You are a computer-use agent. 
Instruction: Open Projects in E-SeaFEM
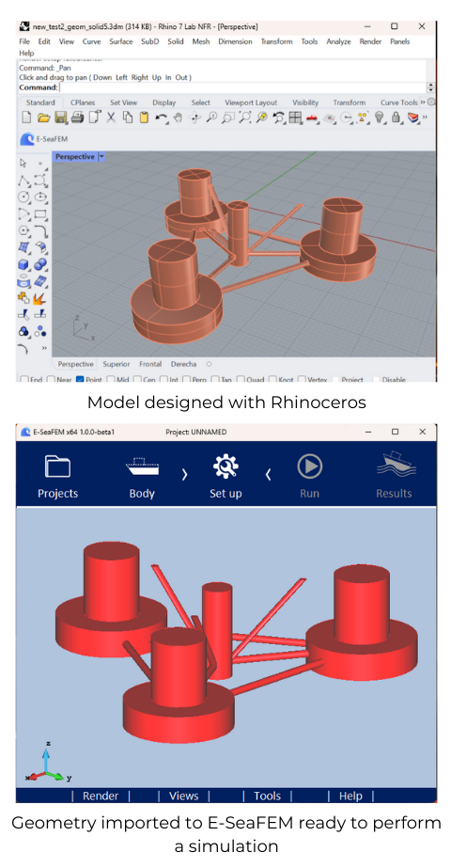[57, 477]
